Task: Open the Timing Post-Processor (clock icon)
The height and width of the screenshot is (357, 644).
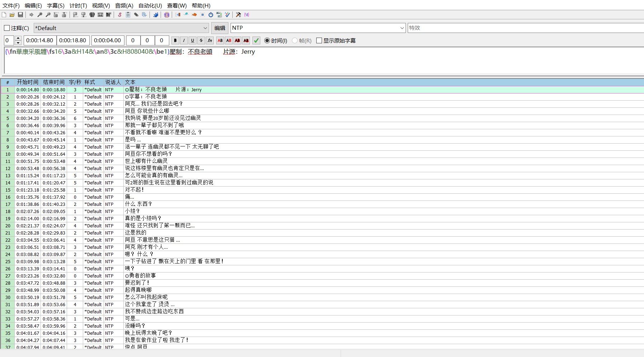Action: tap(211, 15)
